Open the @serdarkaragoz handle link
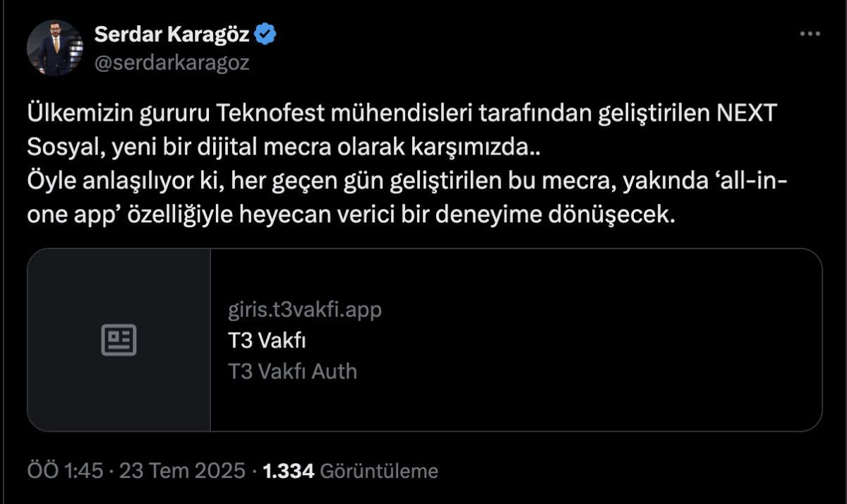Image resolution: width=847 pixels, height=504 pixels. 172,63
